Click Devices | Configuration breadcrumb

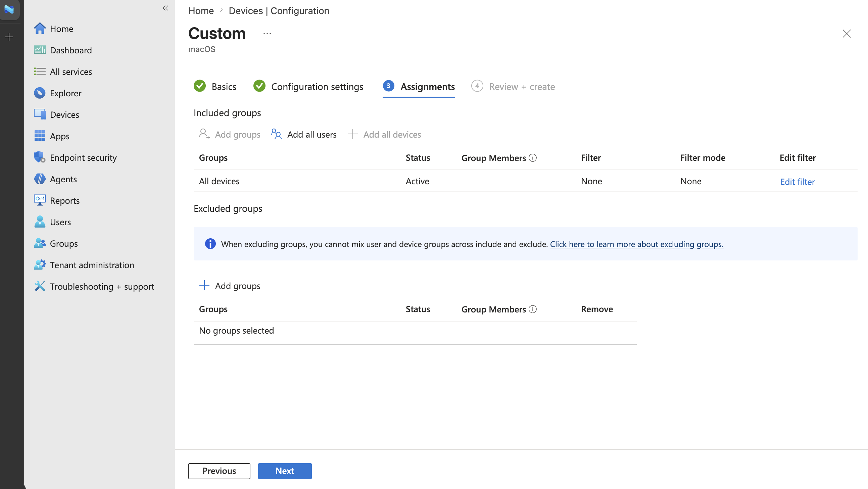pos(279,11)
